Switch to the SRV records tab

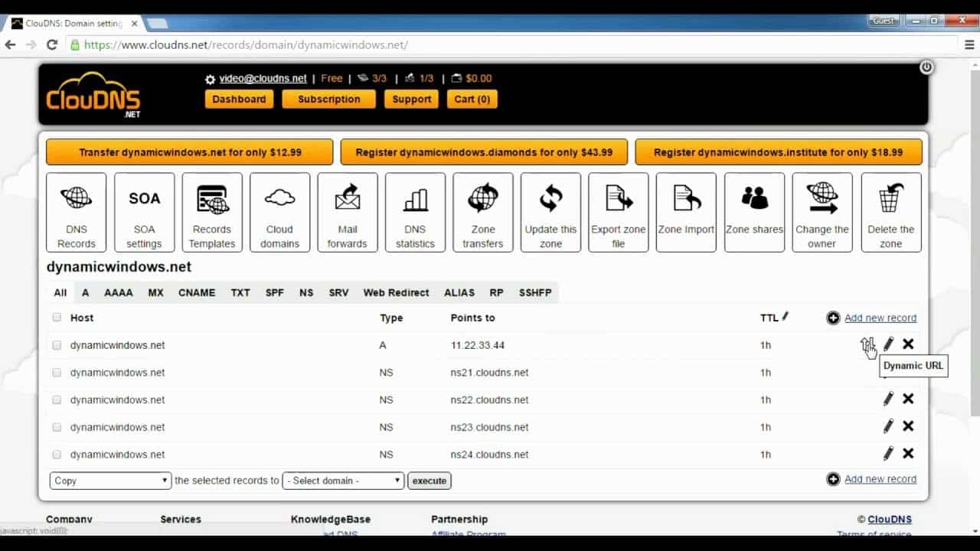(338, 292)
